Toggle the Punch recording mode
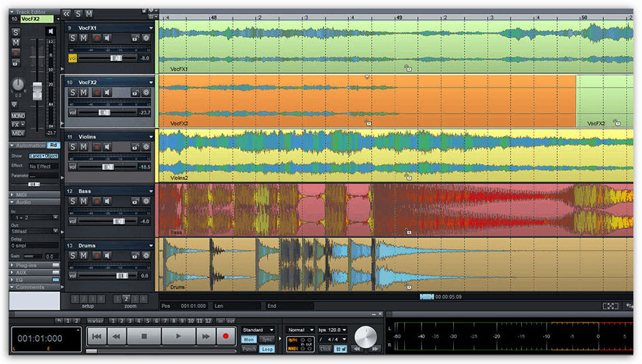 click(248, 349)
